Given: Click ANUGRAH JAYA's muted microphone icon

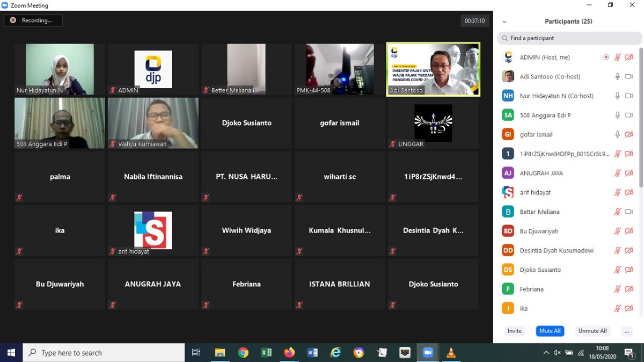Looking at the screenshot, I should (x=617, y=173).
